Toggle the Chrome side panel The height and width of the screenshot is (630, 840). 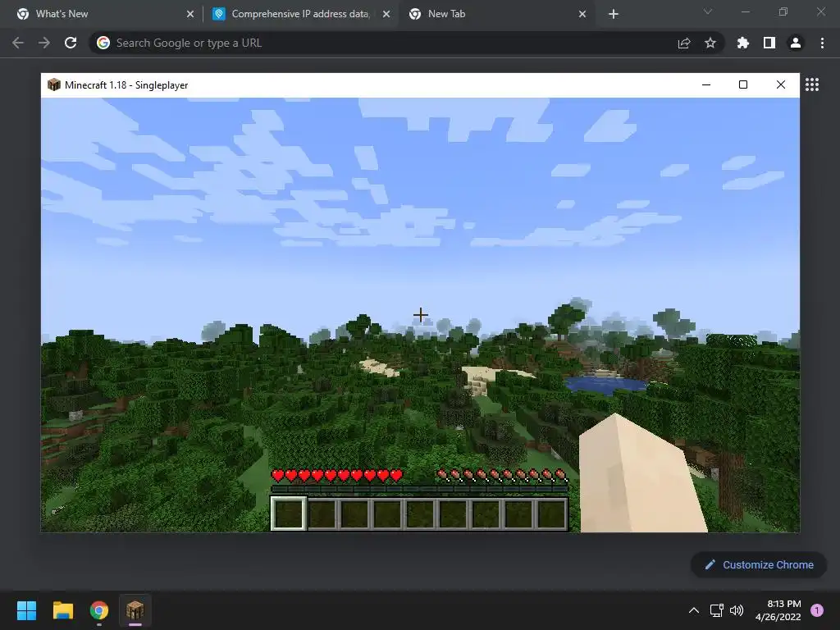[x=769, y=43]
